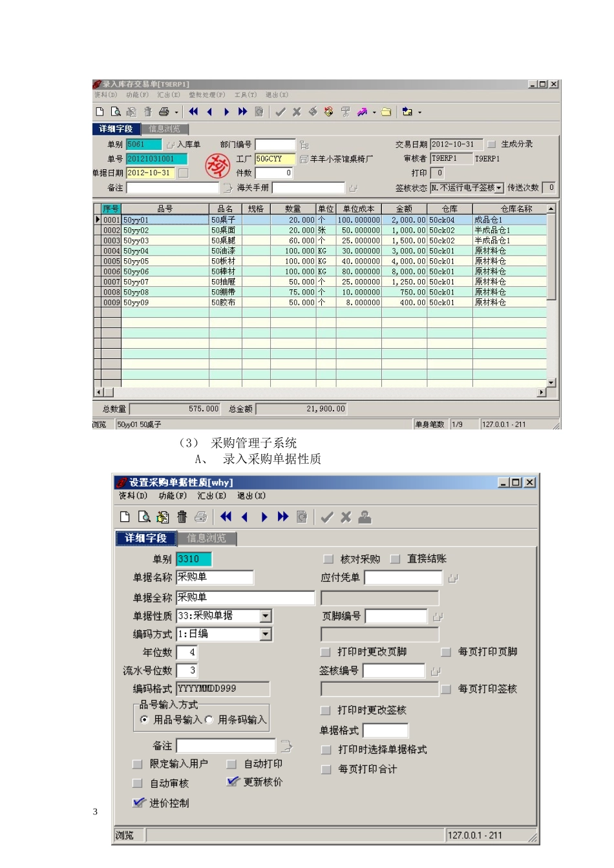
Task: Open 资料(D) menu in purchase settings window
Action: click(133, 496)
